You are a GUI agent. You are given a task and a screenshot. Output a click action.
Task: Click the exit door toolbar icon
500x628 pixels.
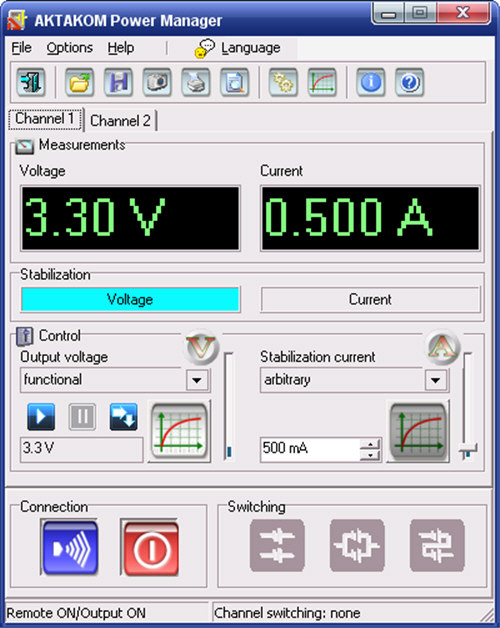[x=31, y=82]
